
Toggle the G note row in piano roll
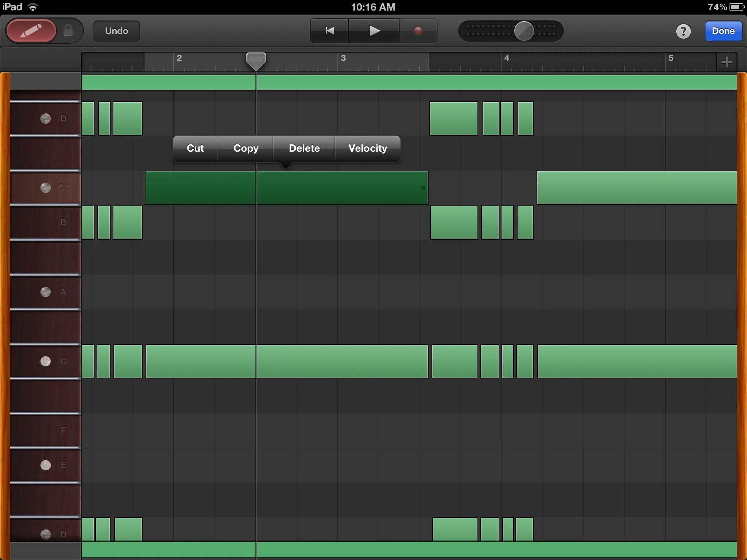click(45, 361)
